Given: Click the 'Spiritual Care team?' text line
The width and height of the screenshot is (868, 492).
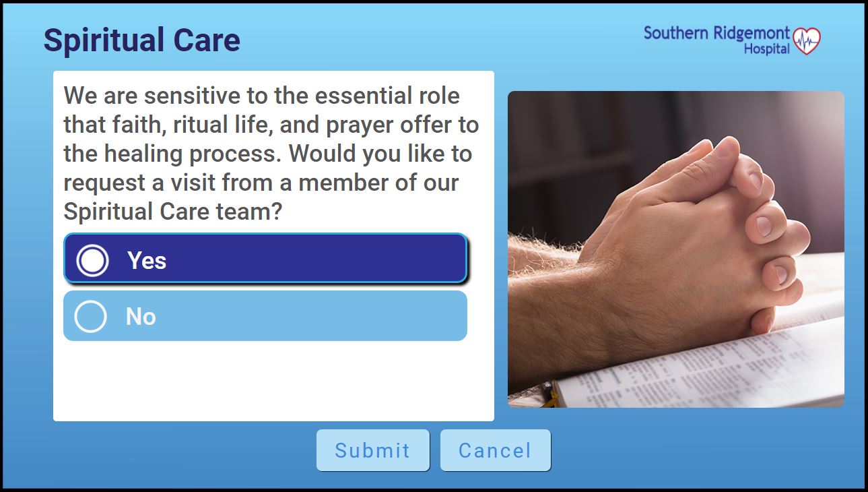Looking at the screenshot, I should 172,212.
